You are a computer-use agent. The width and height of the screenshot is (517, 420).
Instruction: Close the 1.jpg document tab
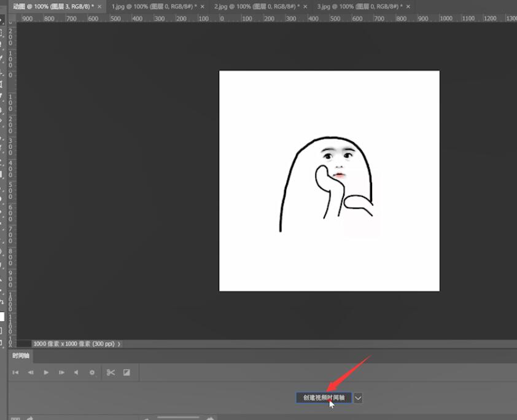(x=203, y=7)
